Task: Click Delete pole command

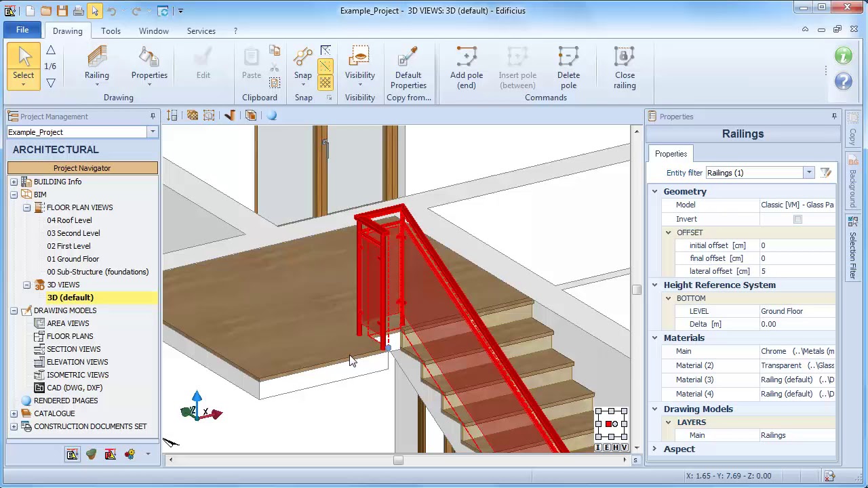Action: pos(568,67)
